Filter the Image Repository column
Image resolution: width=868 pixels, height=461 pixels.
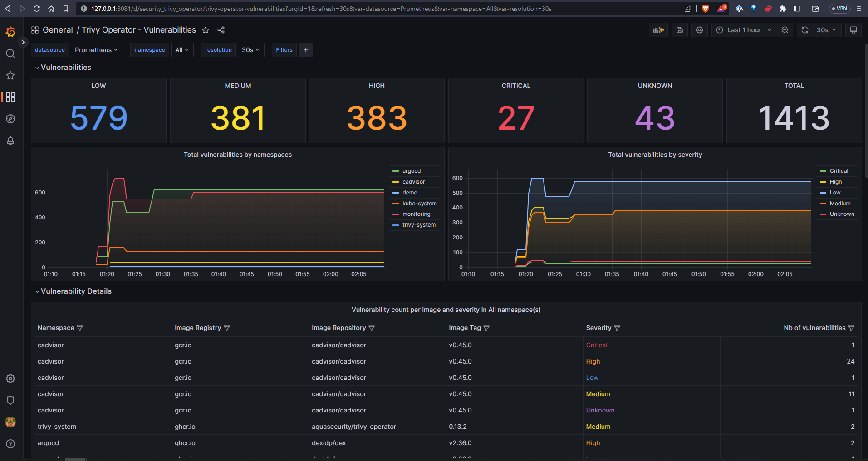click(x=372, y=328)
